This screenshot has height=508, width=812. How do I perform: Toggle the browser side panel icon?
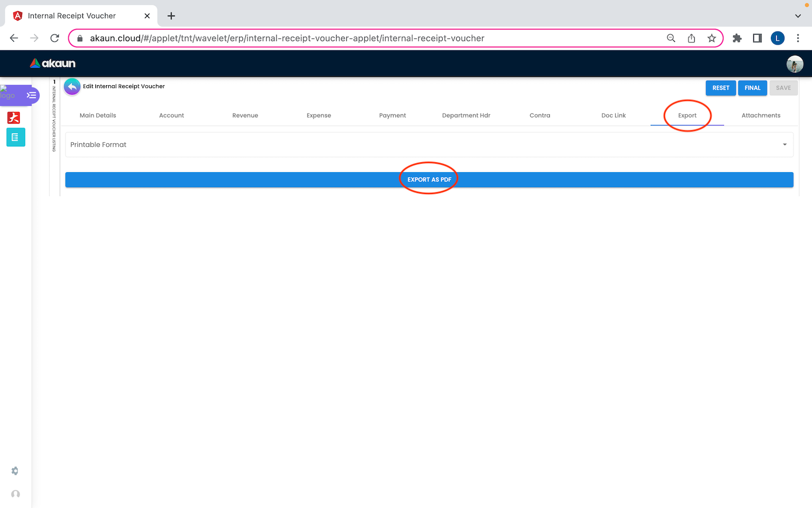click(757, 38)
